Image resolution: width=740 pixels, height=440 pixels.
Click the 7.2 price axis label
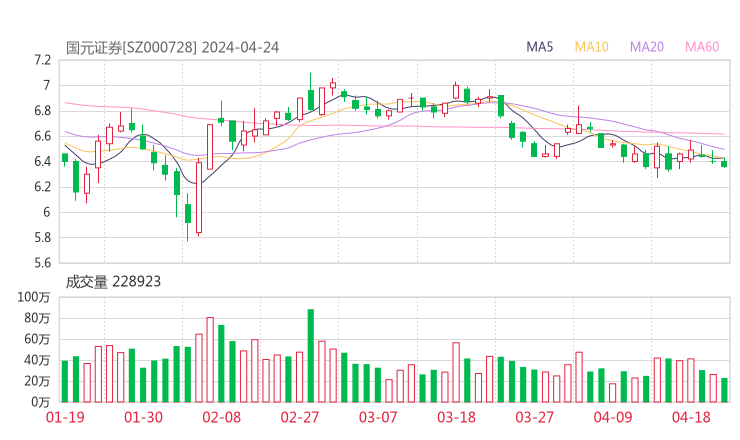point(42,60)
